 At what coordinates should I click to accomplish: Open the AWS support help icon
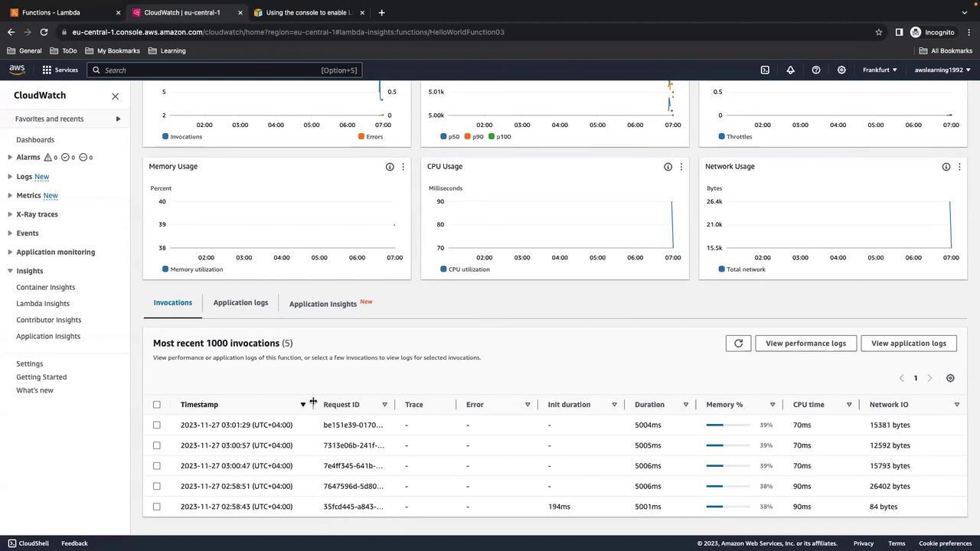pos(816,70)
